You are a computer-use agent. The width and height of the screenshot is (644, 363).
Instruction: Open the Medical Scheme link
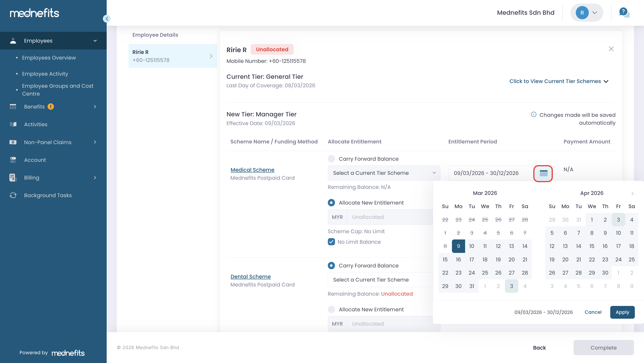(x=252, y=170)
